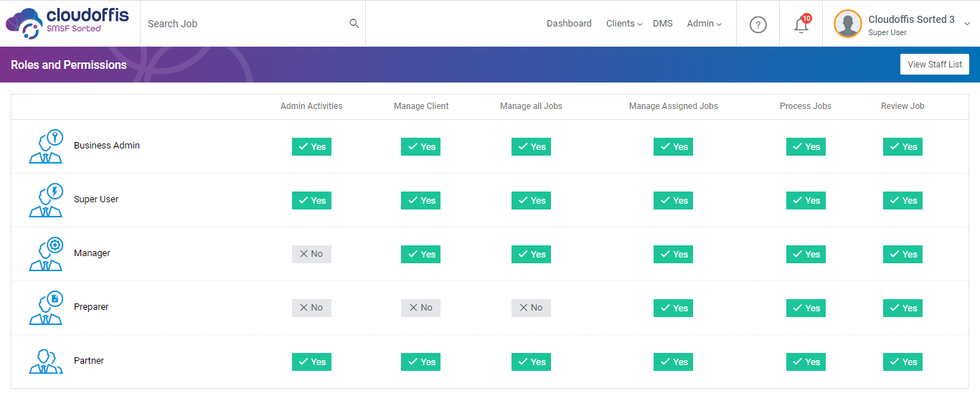The height and width of the screenshot is (401, 980).
Task: Toggle Business Admin Admin Activities Yes
Action: point(311,146)
